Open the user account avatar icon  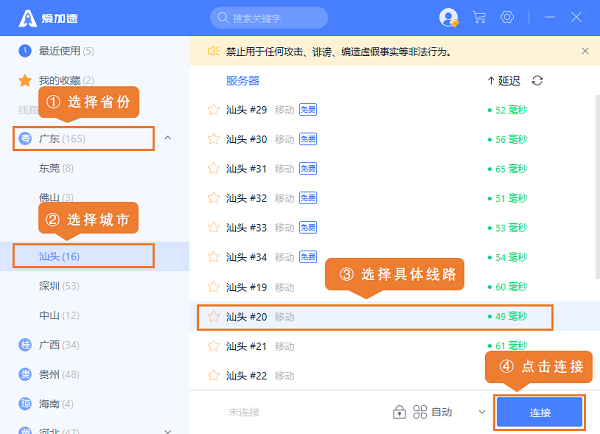point(448,18)
